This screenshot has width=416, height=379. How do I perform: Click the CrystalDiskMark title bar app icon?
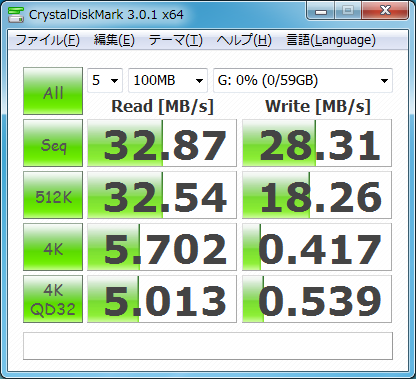tap(16, 14)
